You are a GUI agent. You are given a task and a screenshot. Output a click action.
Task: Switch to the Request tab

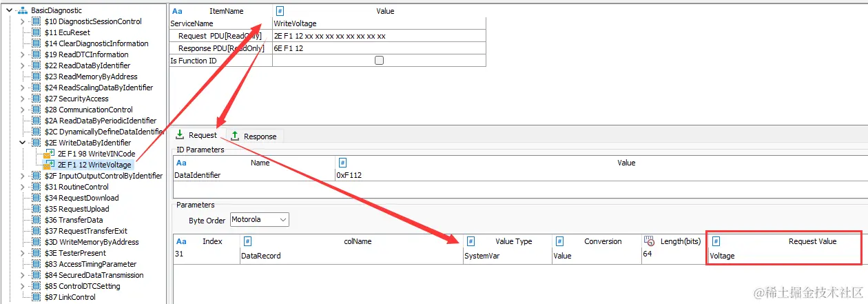pyautogui.click(x=196, y=135)
